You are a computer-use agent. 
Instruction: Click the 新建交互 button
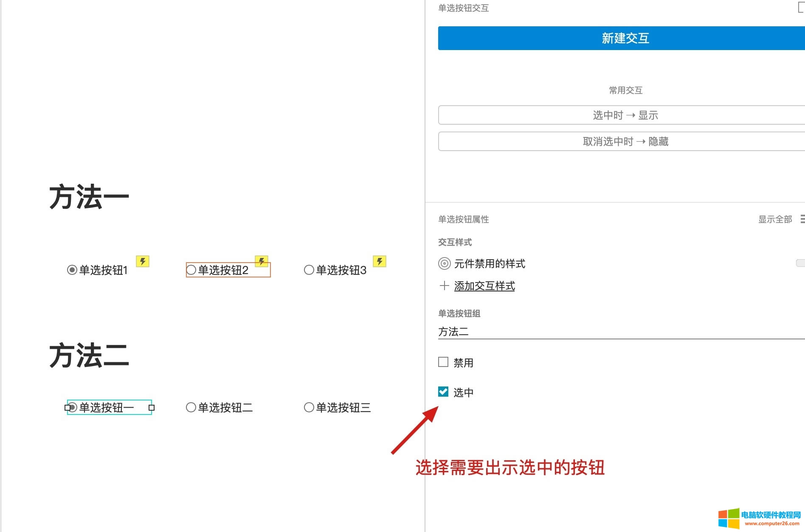622,38
